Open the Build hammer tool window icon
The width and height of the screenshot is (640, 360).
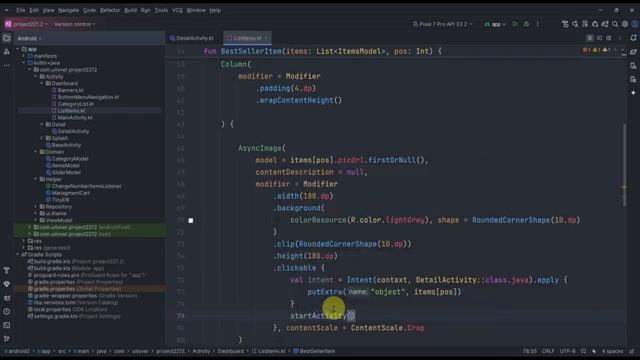(7, 270)
